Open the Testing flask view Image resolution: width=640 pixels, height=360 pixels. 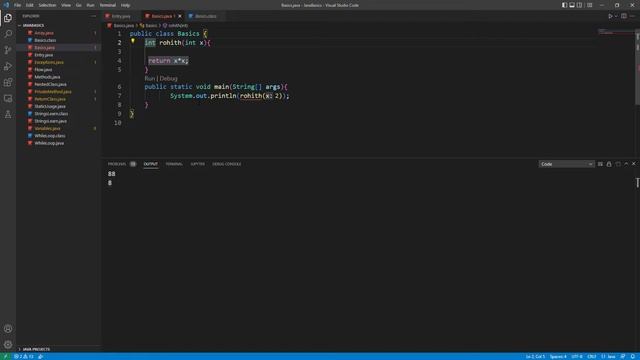point(8,115)
